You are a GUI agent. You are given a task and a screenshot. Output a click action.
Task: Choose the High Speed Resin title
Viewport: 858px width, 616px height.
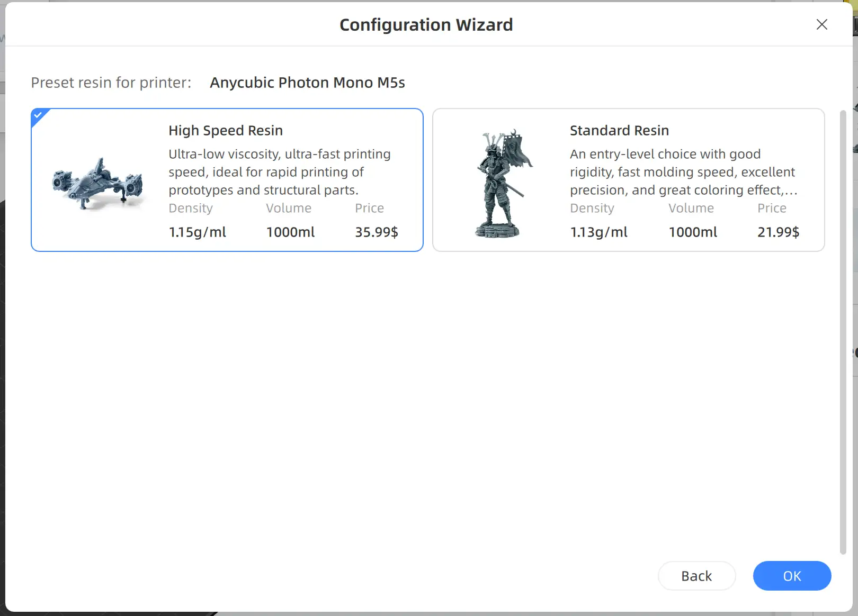[226, 130]
